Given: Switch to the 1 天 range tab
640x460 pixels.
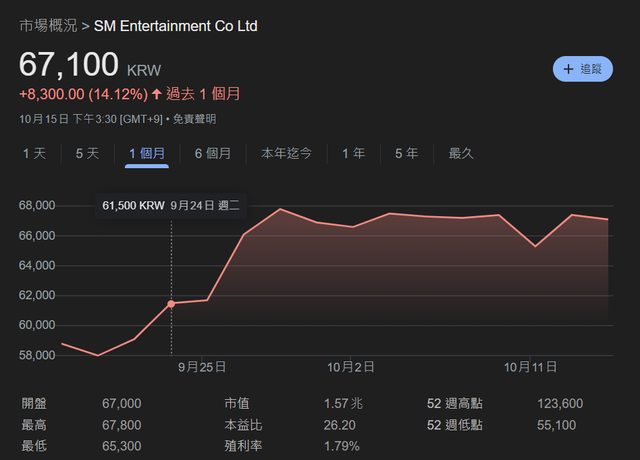Looking at the screenshot, I should click(34, 153).
